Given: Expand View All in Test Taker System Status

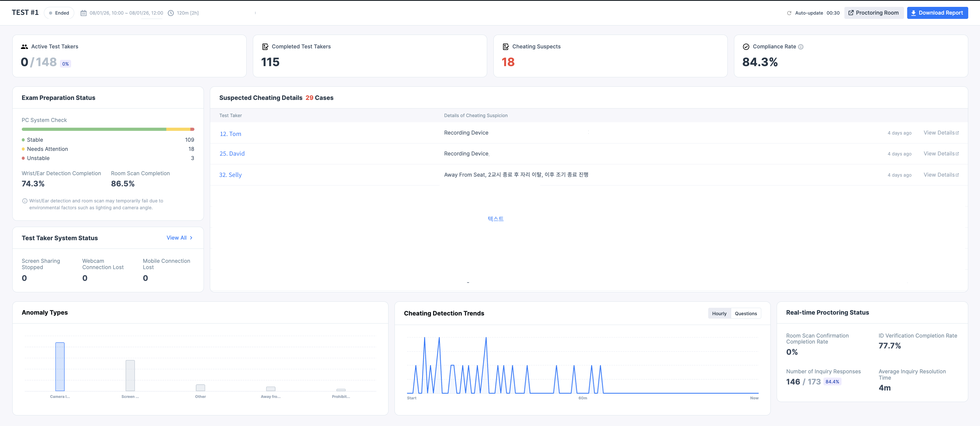Looking at the screenshot, I should 179,238.
